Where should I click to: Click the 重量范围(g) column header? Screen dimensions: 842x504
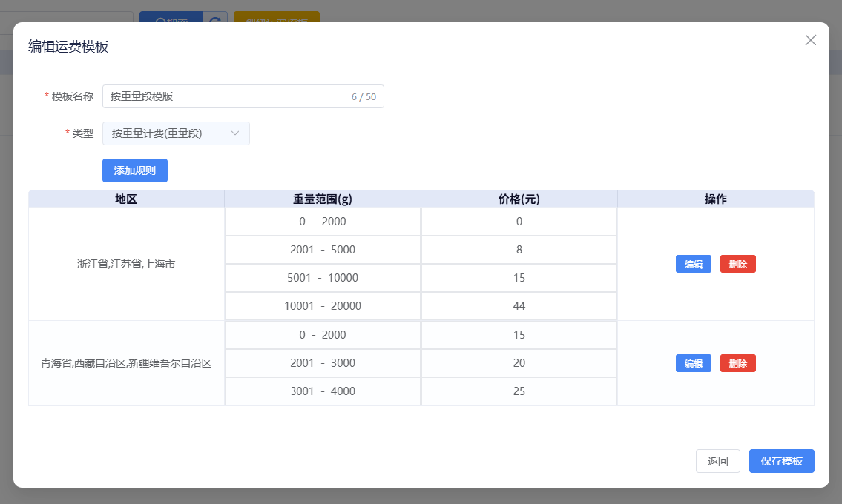(323, 199)
